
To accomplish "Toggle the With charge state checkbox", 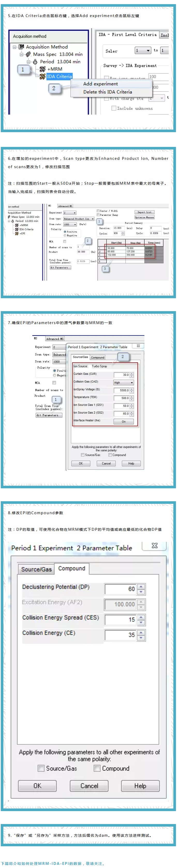I will [107, 98].
